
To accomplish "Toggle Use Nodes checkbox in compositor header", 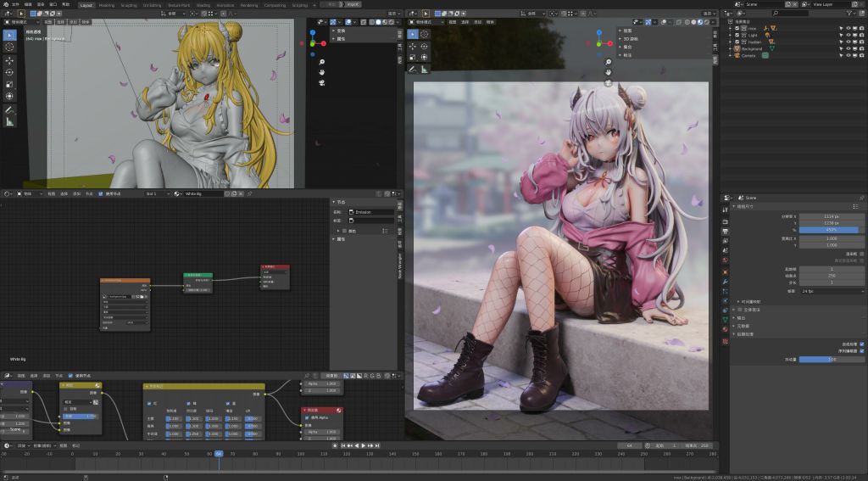I will pyautogui.click(x=70, y=376).
